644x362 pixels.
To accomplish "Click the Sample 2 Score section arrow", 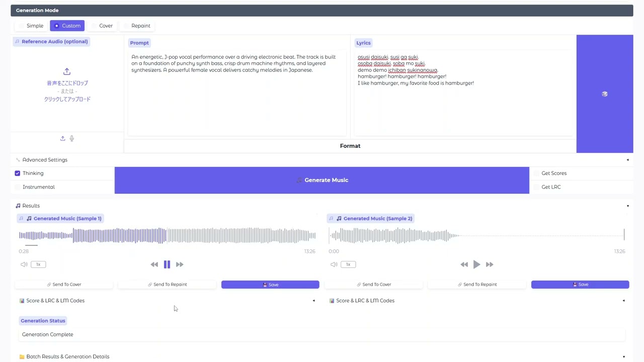I will click(623, 301).
